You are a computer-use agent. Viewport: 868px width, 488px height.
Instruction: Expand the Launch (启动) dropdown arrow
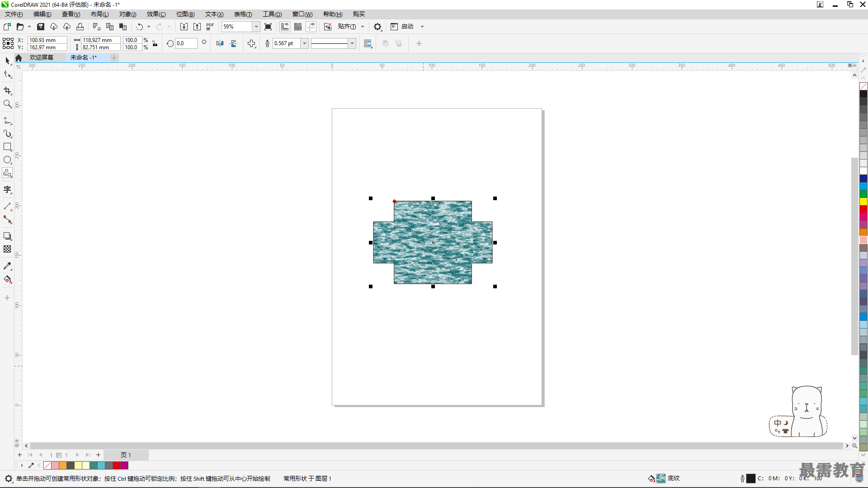tap(422, 27)
